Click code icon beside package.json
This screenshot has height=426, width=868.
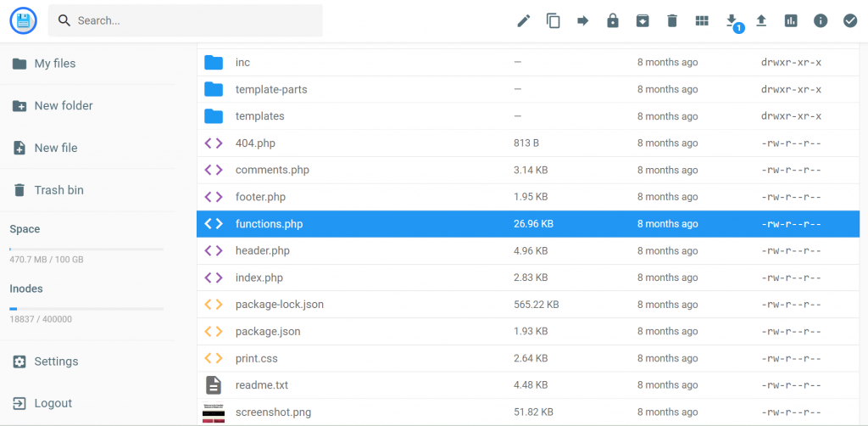[213, 331]
